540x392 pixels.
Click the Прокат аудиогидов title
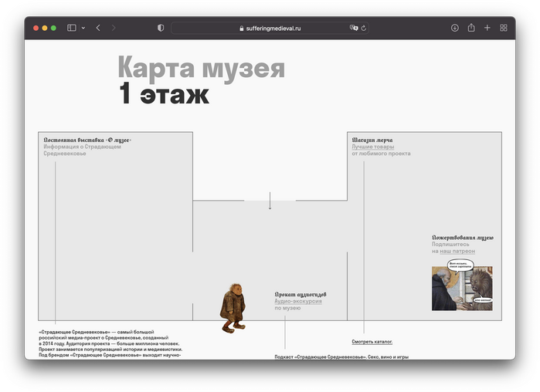301,294
